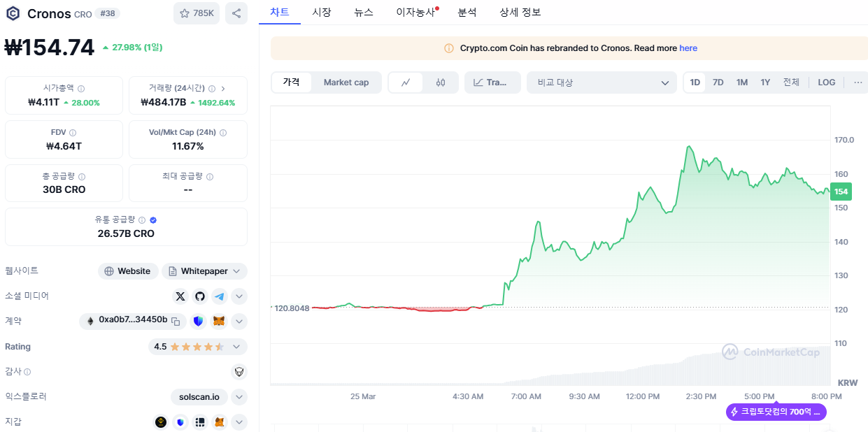Viewport: 868px width, 432px height.
Task: Expand more social media links
Action: pyautogui.click(x=239, y=296)
